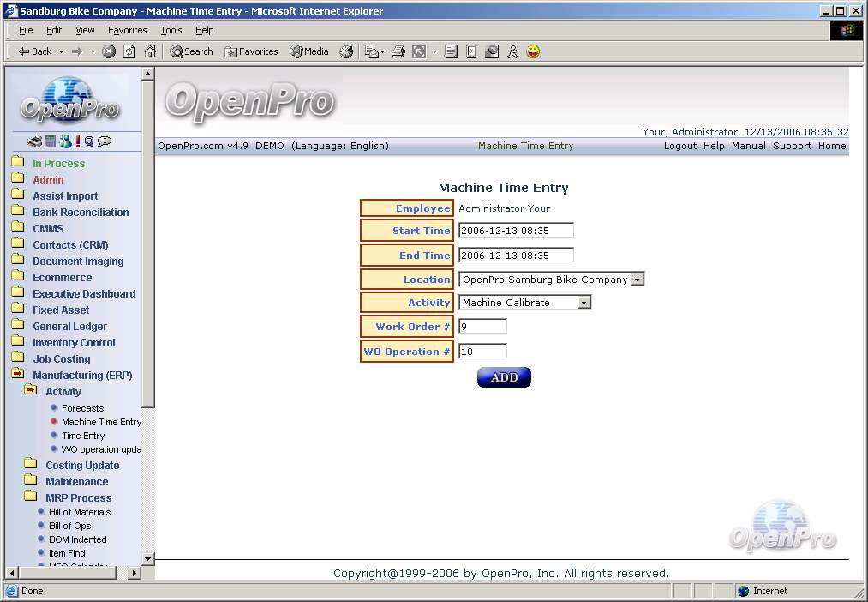Expand the Job Costing folder
The image size is (868, 602).
17,358
